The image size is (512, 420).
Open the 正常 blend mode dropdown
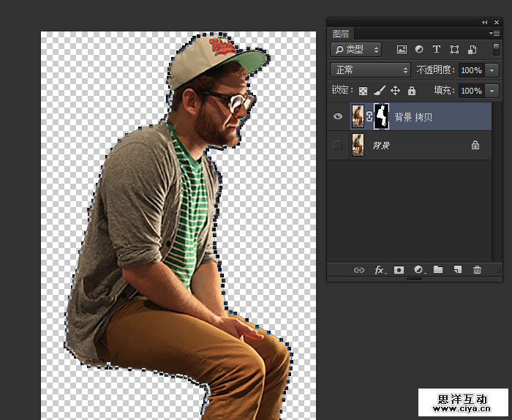point(371,70)
